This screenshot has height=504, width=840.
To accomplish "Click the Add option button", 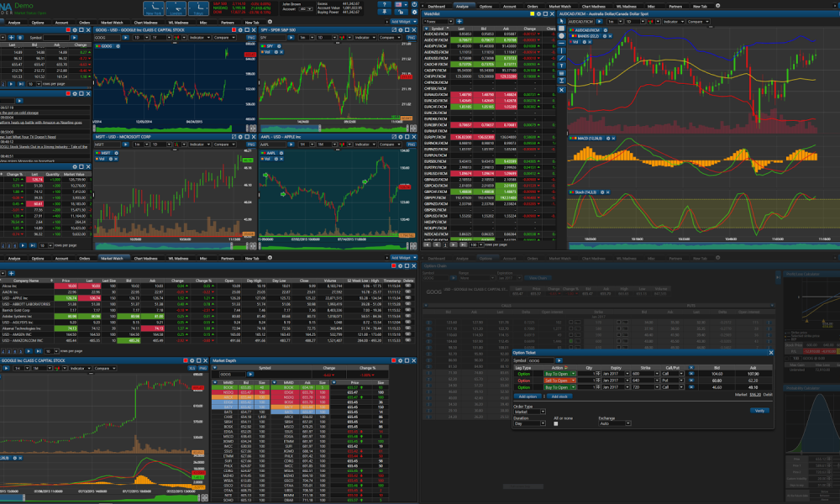I will point(528,395).
